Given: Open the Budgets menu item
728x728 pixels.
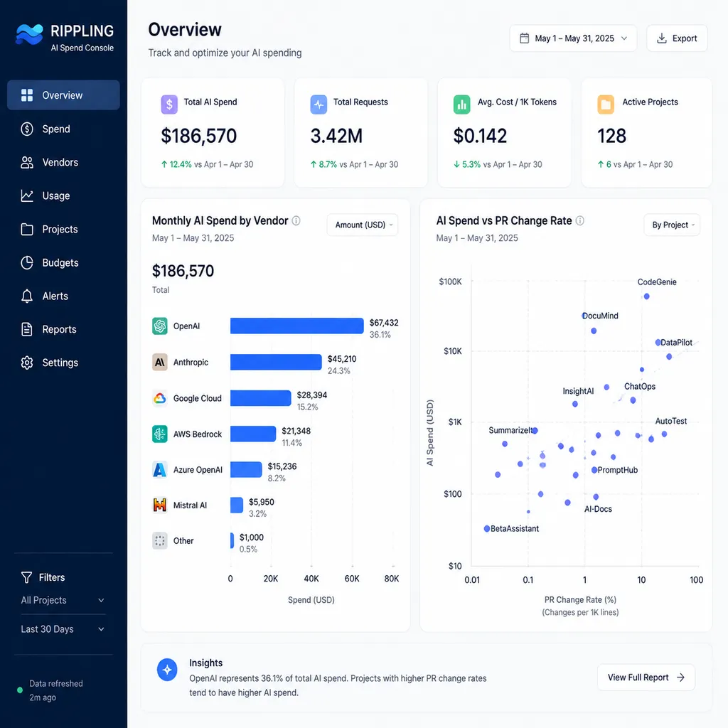Looking at the screenshot, I should 63,262.
